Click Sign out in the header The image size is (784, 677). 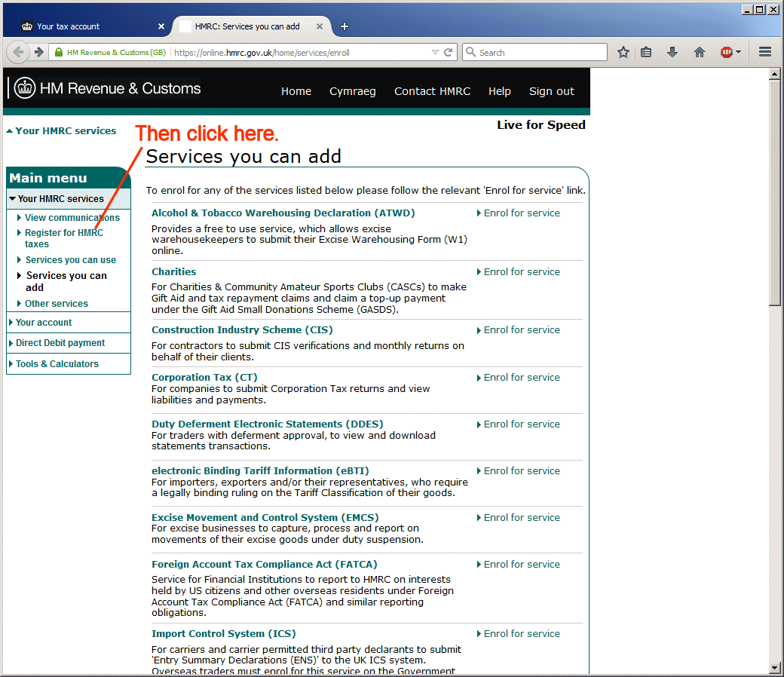(x=552, y=91)
